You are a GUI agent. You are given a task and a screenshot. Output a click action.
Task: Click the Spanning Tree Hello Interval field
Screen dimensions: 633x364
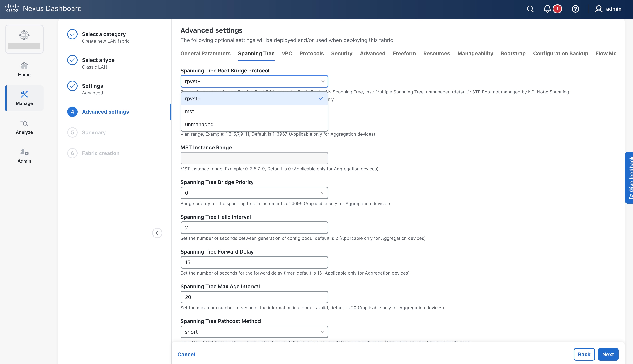254,227
